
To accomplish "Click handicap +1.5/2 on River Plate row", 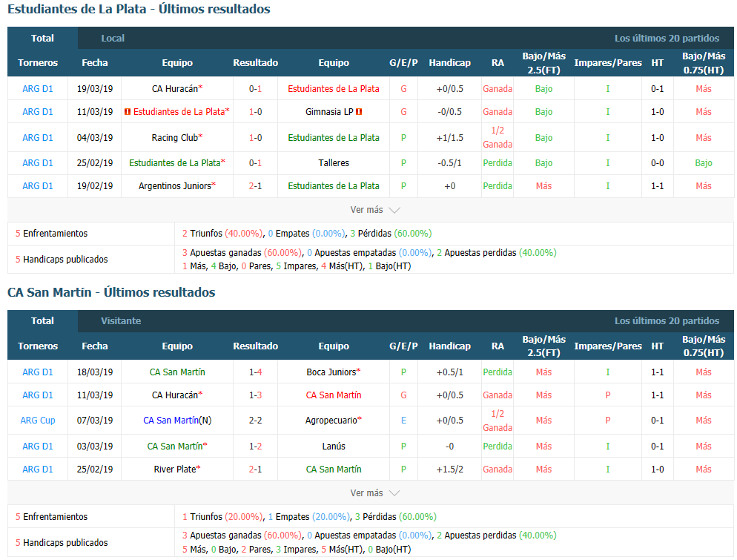I will (x=450, y=470).
